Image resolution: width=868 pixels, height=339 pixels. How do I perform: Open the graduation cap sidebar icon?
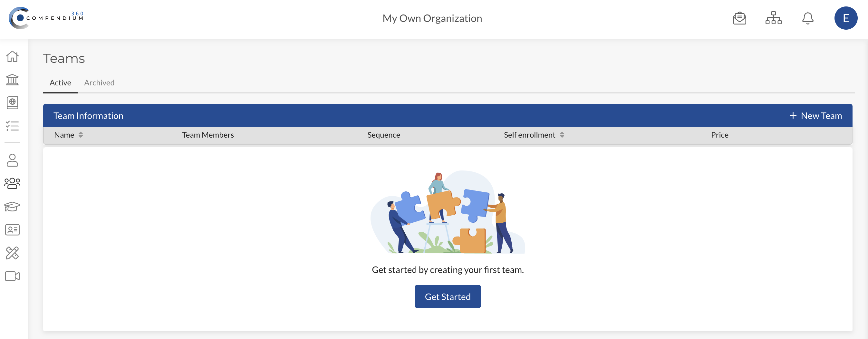13,207
